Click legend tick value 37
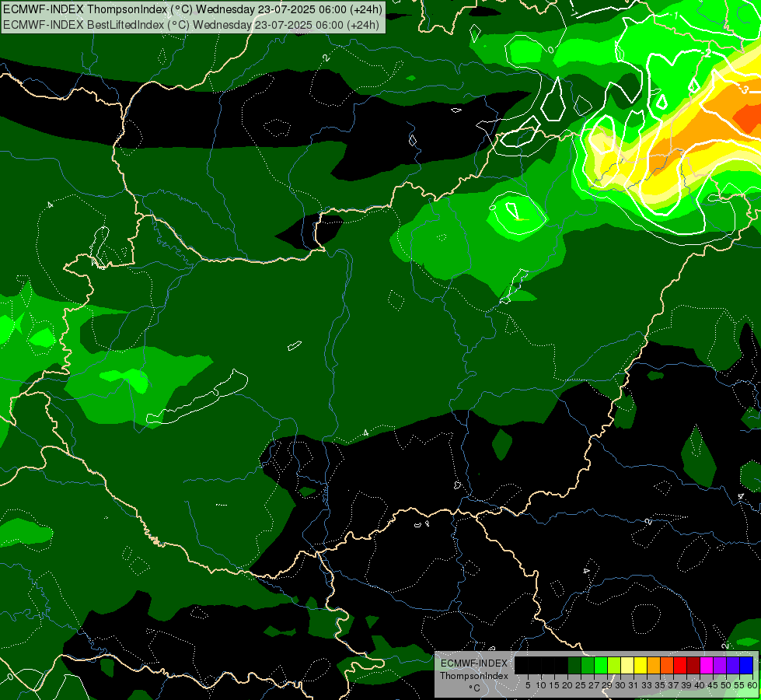Viewport: 761px width, 700px height. [x=673, y=685]
